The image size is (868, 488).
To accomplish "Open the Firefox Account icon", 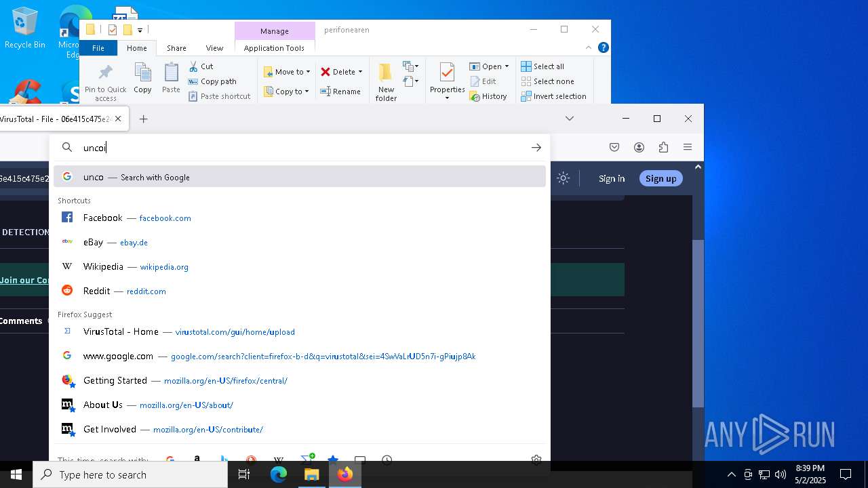I will (x=639, y=147).
